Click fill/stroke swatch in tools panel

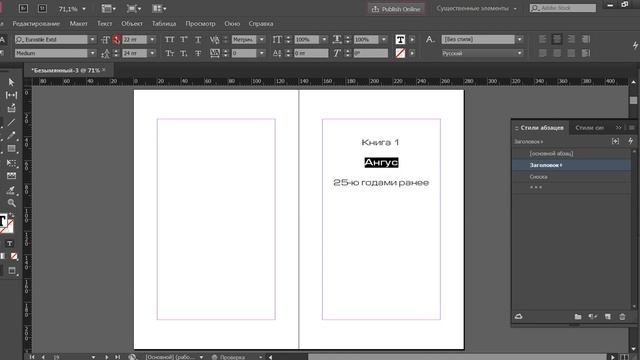6,223
